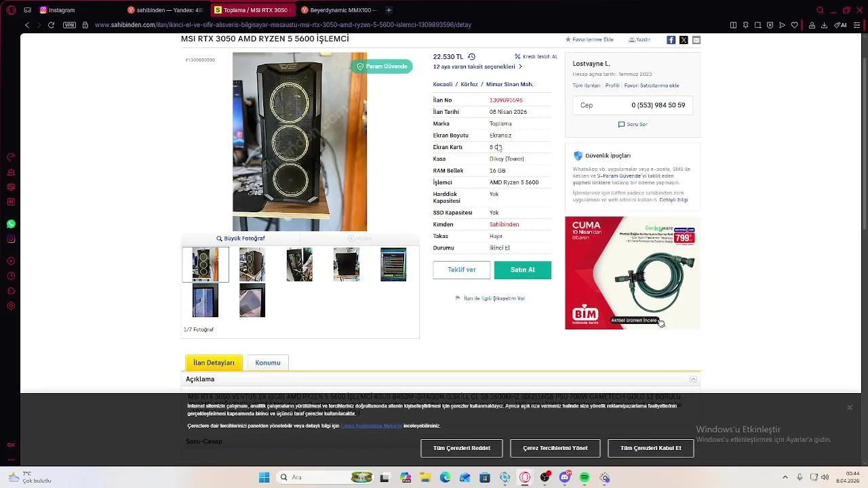
Task: Bookmark page with heart icon
Action: [x=794, y=25]
